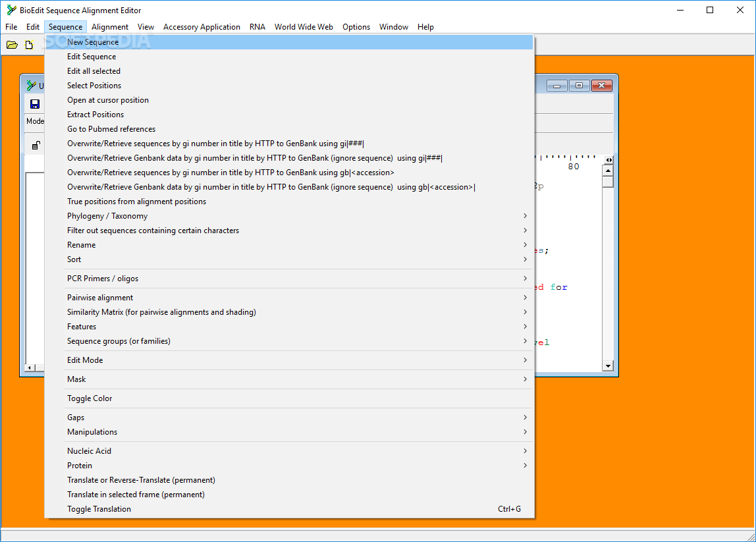Open the View menu

point(146,27)
